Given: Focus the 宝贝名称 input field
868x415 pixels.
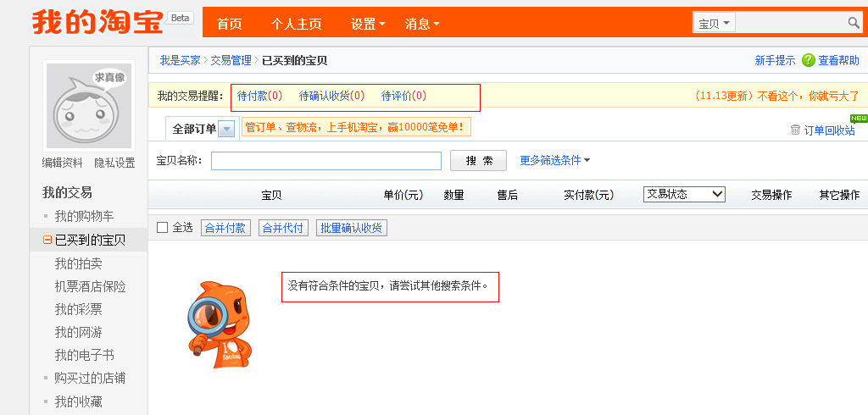Looking at the screenshot, I should (326, 160).
